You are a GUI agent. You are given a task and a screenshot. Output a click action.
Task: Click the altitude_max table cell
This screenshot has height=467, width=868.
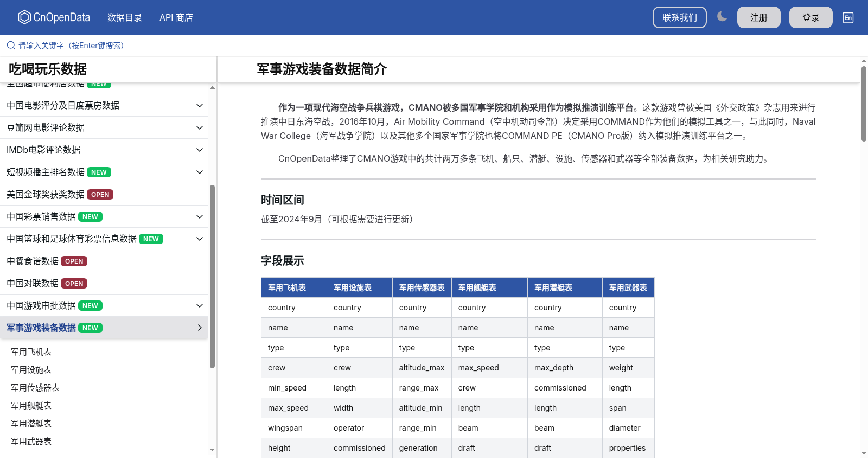pos(422,368)
